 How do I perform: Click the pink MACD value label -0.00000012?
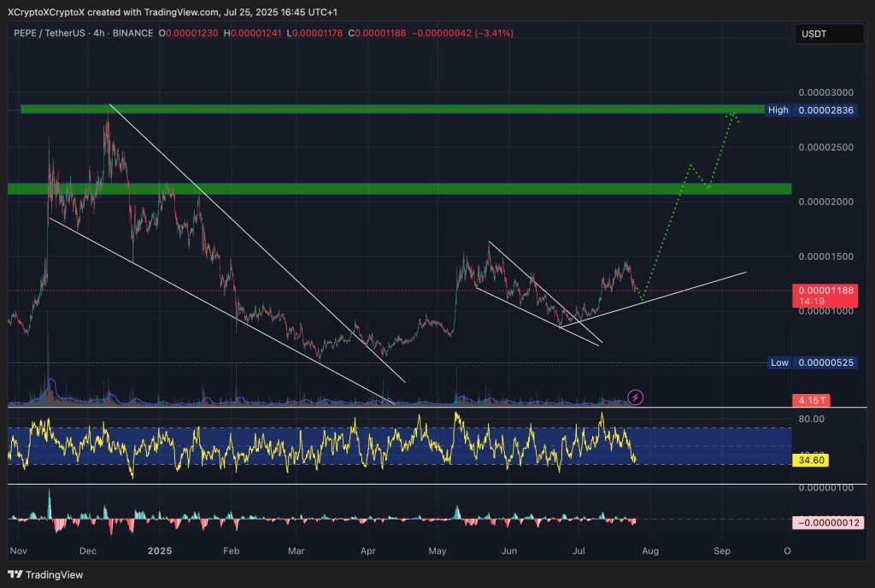point(827,522)
